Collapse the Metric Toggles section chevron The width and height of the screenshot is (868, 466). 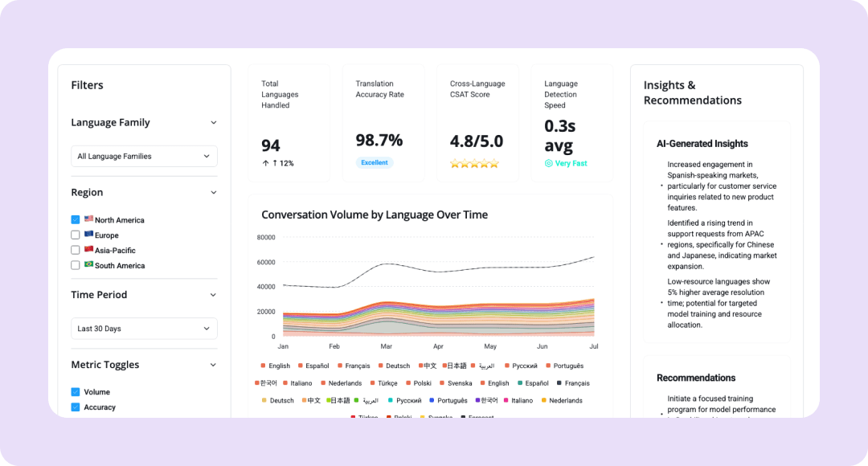[213, 365]
